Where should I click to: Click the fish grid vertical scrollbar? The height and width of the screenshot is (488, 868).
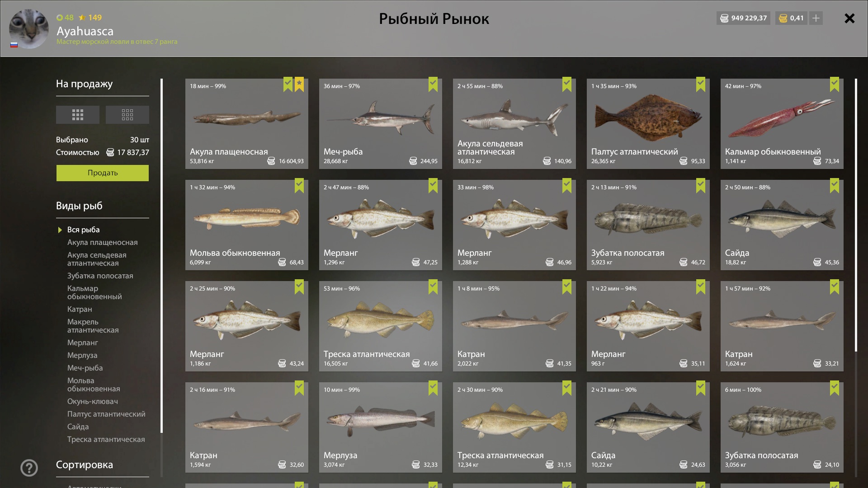856,215
